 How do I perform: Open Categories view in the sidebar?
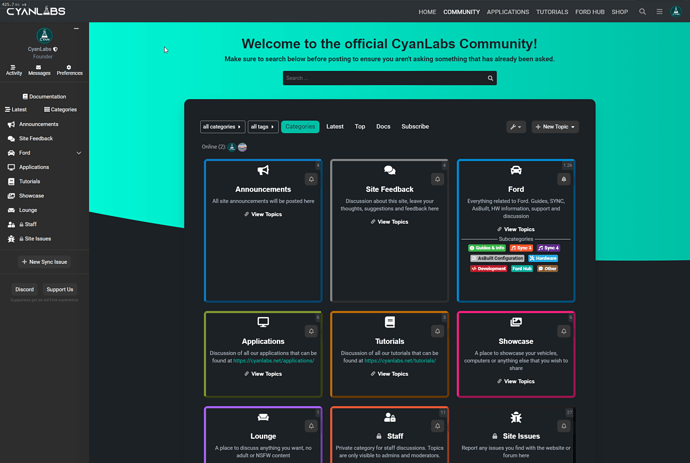pyautogui.click(x=60, y=110)
